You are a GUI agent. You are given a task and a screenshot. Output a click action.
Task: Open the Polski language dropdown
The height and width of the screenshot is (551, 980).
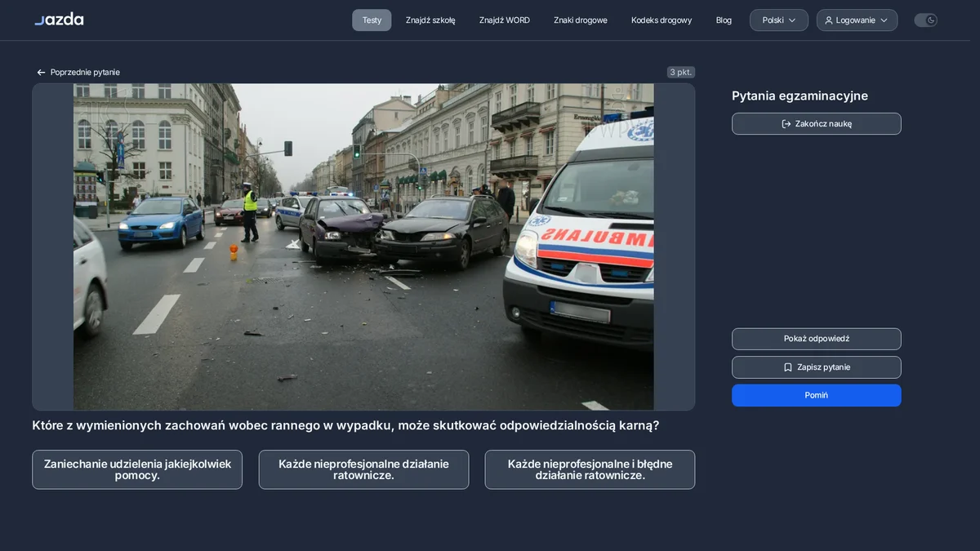(779, 20)
